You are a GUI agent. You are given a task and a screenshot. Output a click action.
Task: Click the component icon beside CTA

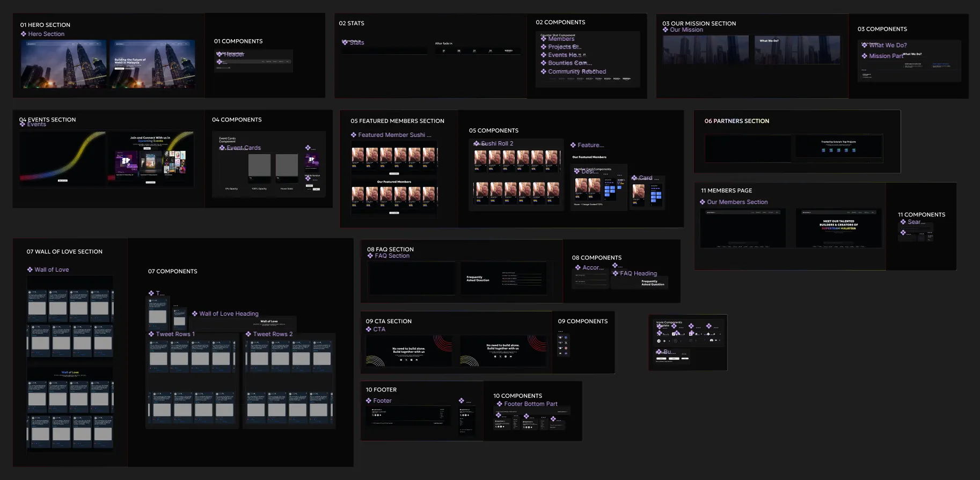click(x=369, y=329)
